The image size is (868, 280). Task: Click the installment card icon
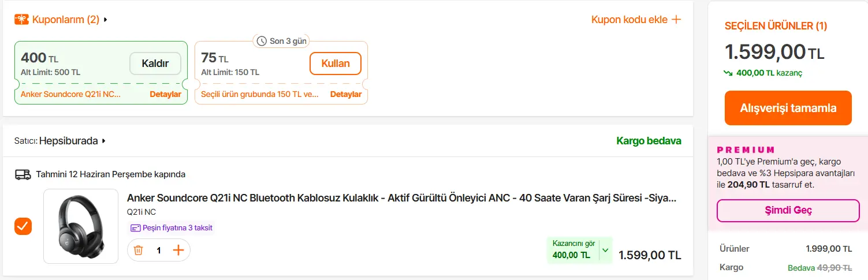click(x=136, y=228)
